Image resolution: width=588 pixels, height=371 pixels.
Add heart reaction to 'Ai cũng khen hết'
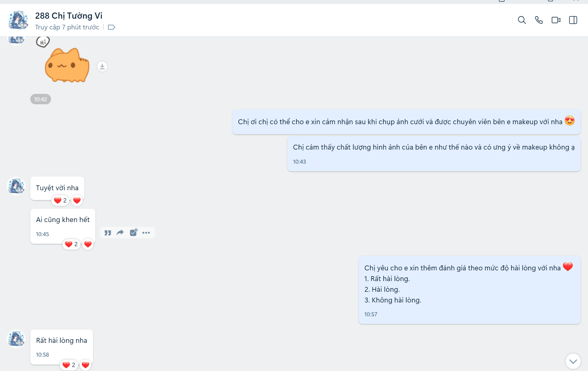click(88, 244)
